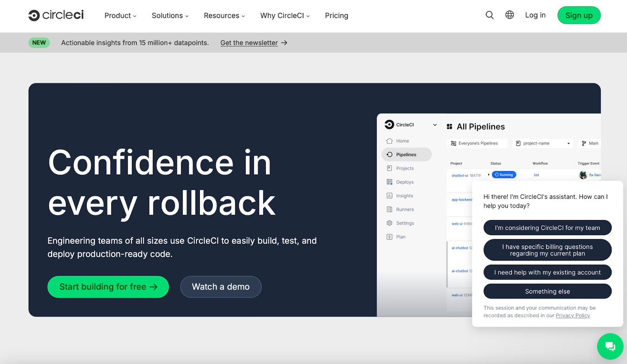The image size is (627, 364).
Task: Click the Running status badge
Action: click(x=504, y=175)
